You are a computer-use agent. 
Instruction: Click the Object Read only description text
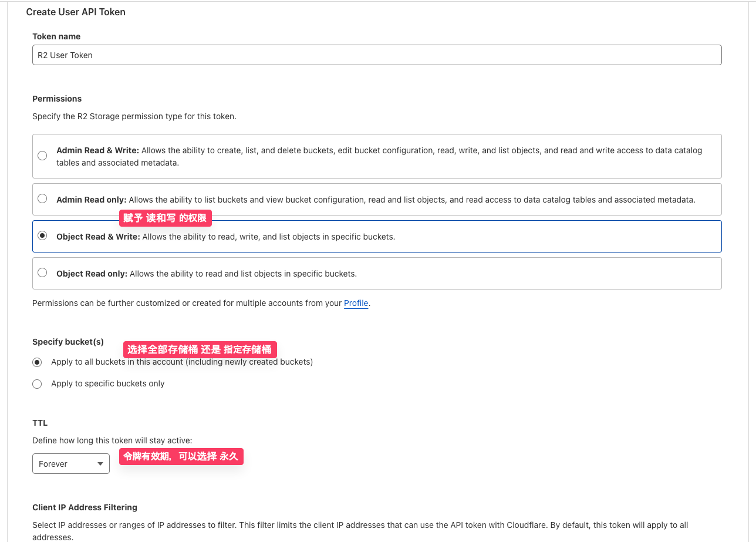tap(243, 274)
